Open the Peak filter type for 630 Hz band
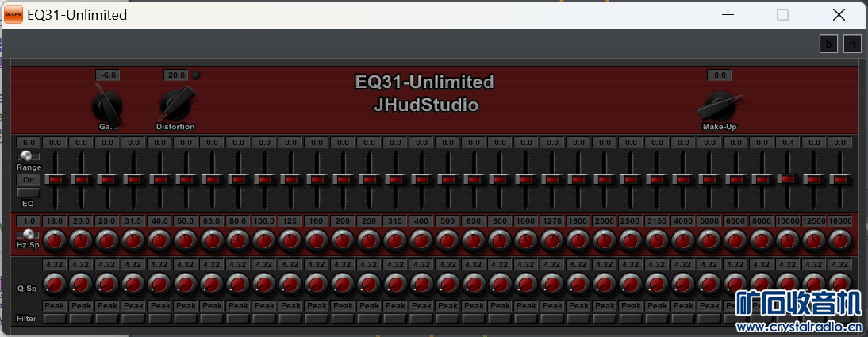 point(474,305)
